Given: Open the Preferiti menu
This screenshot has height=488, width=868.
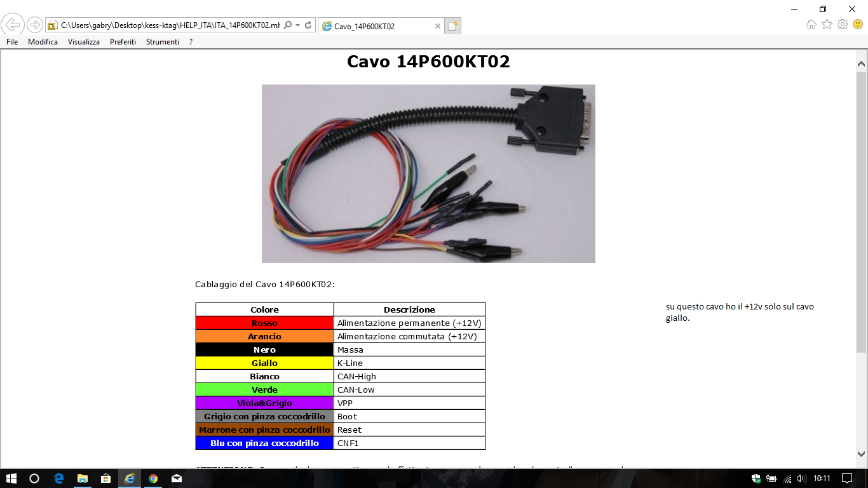Looking at the screenshot, I should [123, 42].
